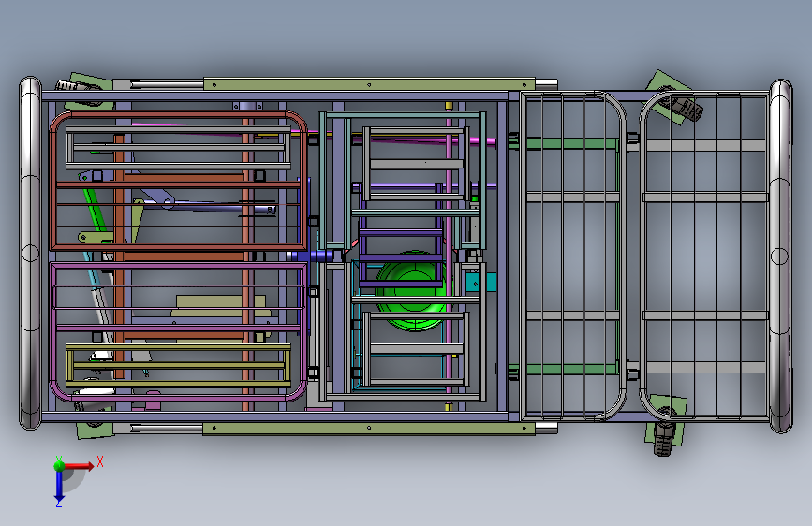The height and width of the screenshot is (526, 812).
Task: Select the cyan block right of the basin
Action: pyautogui.click(x=481, y=282)
